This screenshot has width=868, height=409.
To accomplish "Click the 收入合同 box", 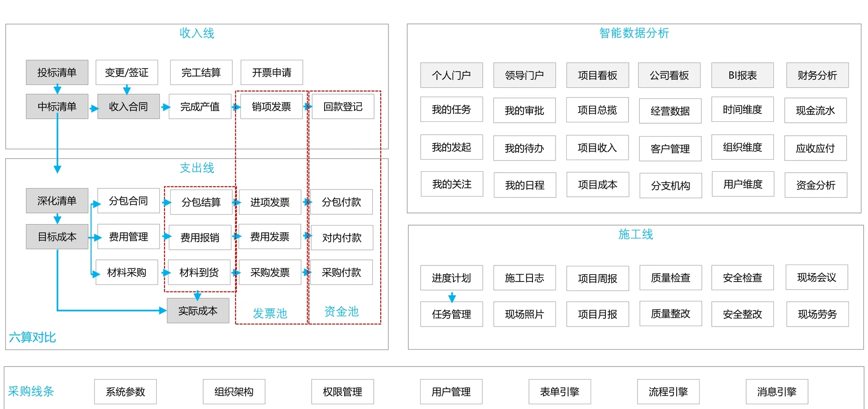I will (x=128, y=106).
